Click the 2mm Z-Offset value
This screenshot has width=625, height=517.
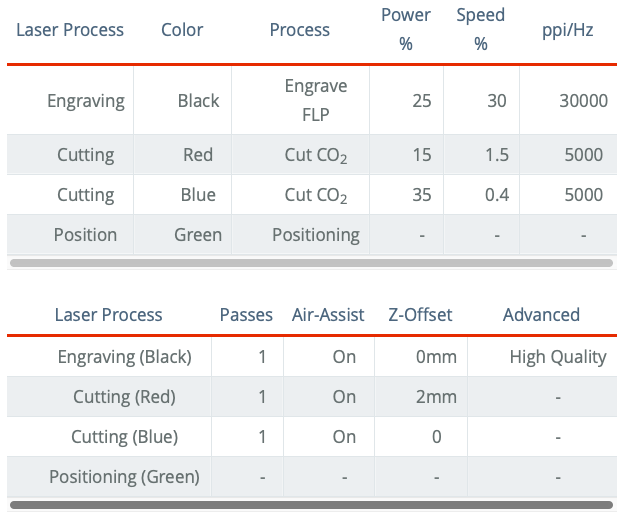[x=436, y=397]
